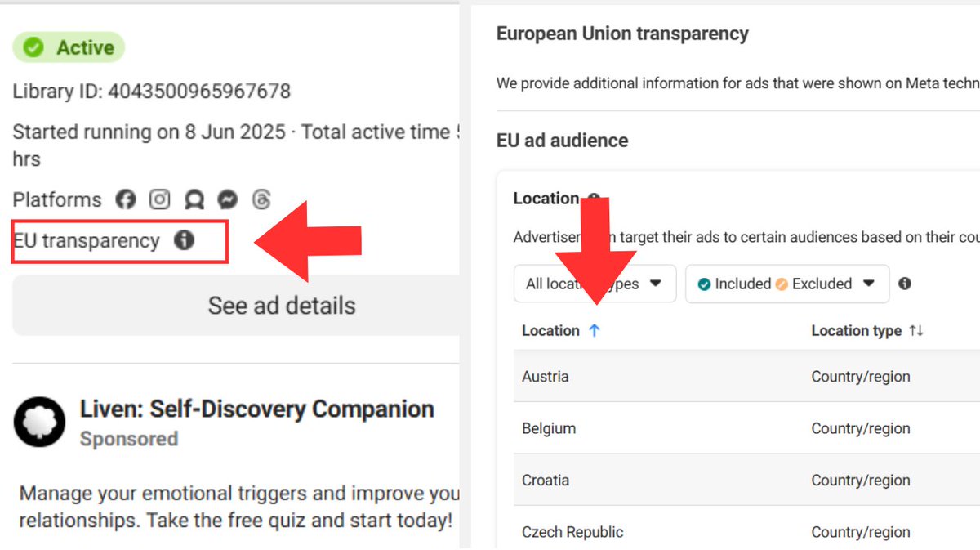
Task: Click the Audience Network platform icon
Action: pos(194,199)
